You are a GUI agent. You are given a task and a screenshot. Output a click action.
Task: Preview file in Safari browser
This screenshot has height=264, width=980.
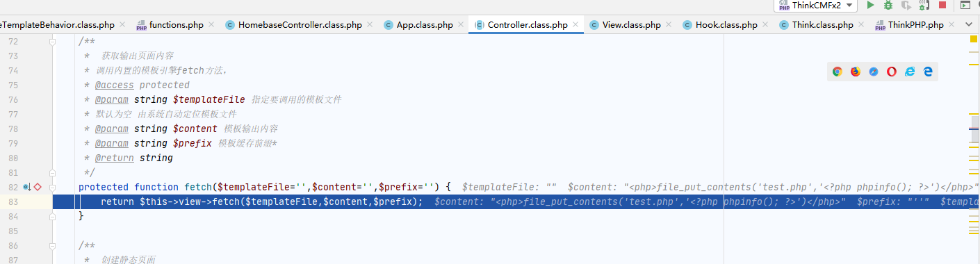[874, 72]
